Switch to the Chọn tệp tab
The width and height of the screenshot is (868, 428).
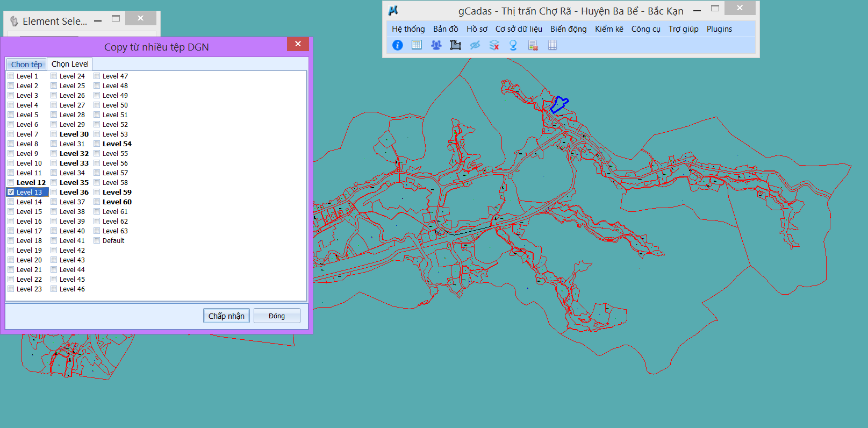[x=26, y=64]
